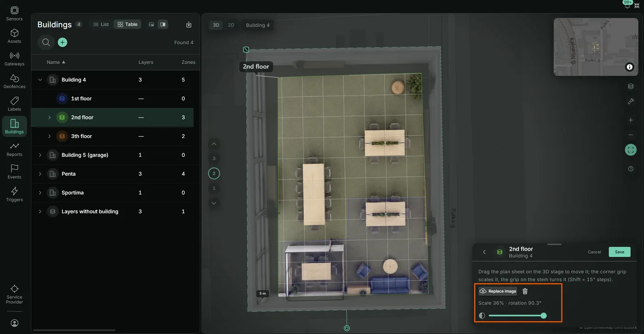Switch buildings view to List
Image resolution: width=644 pixels, height=334 pixels.
pos(101,24)
